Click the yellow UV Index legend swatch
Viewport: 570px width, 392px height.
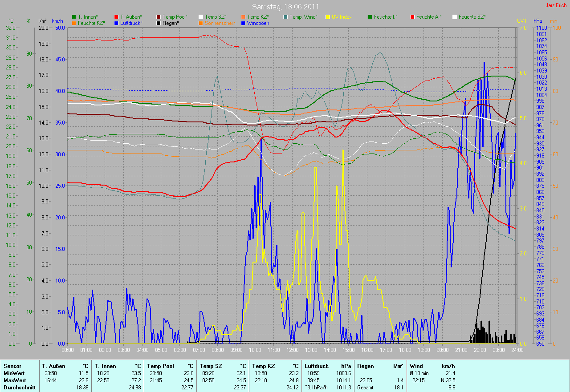328,17
